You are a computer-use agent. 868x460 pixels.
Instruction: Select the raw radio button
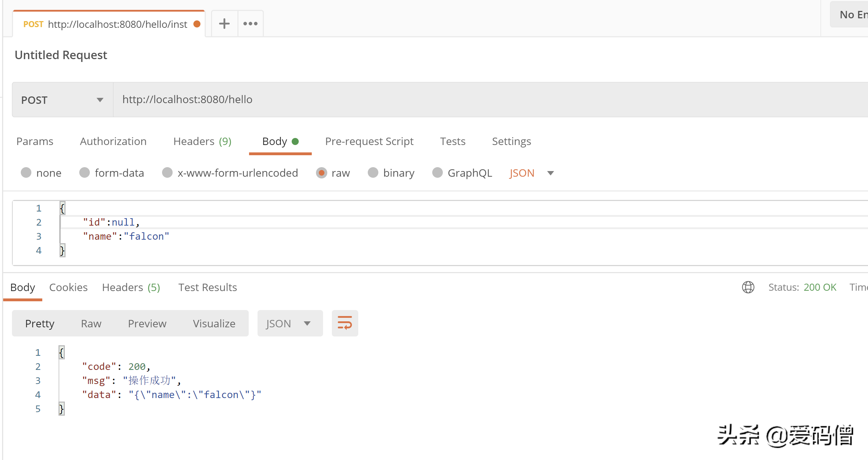tap(321, 172)
